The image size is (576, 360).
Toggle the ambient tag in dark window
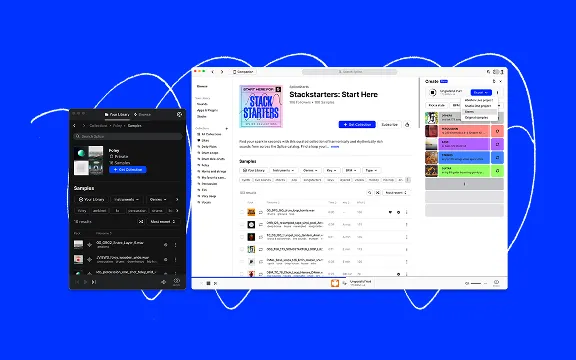[99, 211]
